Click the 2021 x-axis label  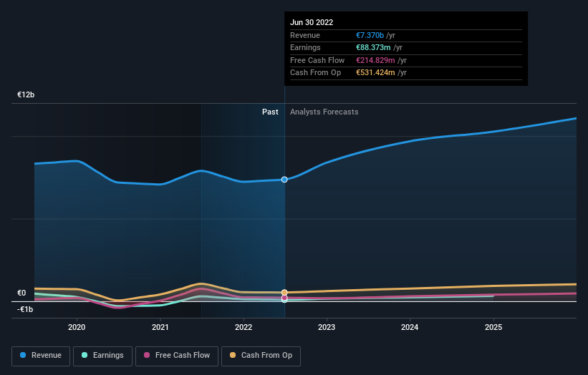(x=160, y=327)
